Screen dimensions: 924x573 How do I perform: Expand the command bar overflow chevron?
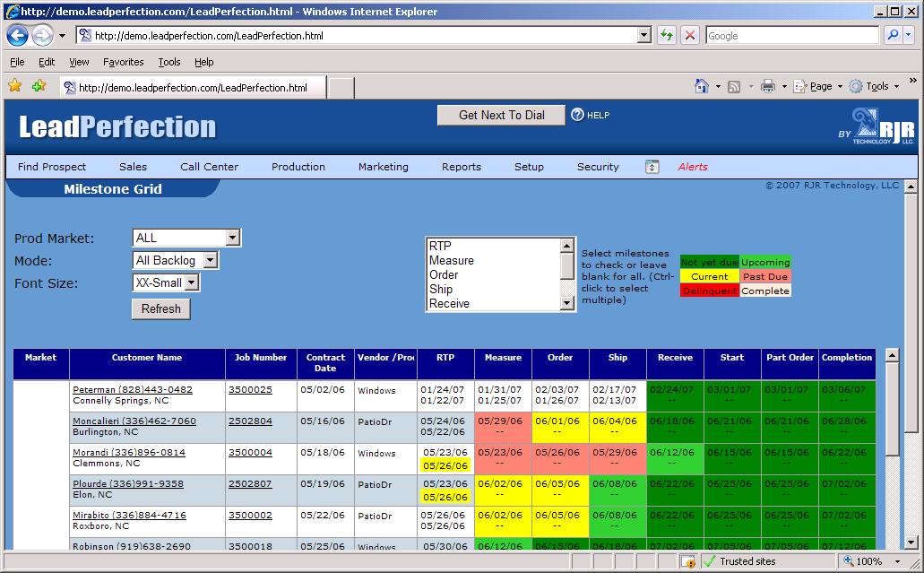(x=913, y=81)
